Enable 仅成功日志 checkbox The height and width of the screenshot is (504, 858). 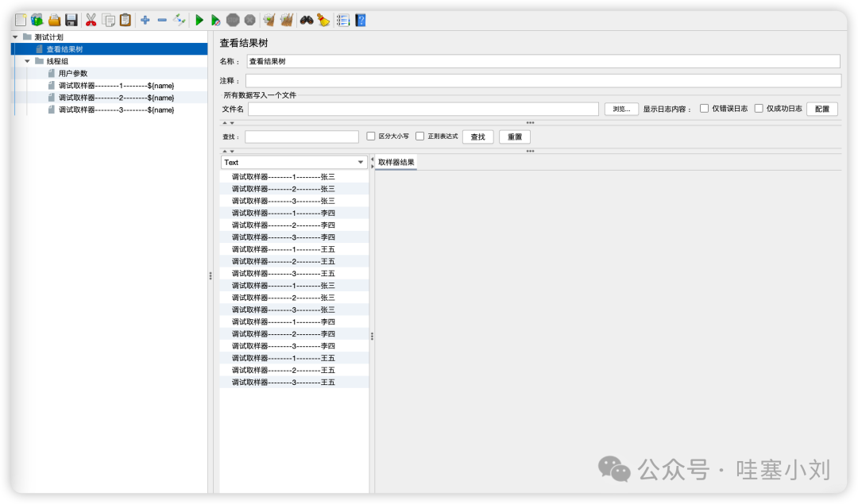[759, 108]
